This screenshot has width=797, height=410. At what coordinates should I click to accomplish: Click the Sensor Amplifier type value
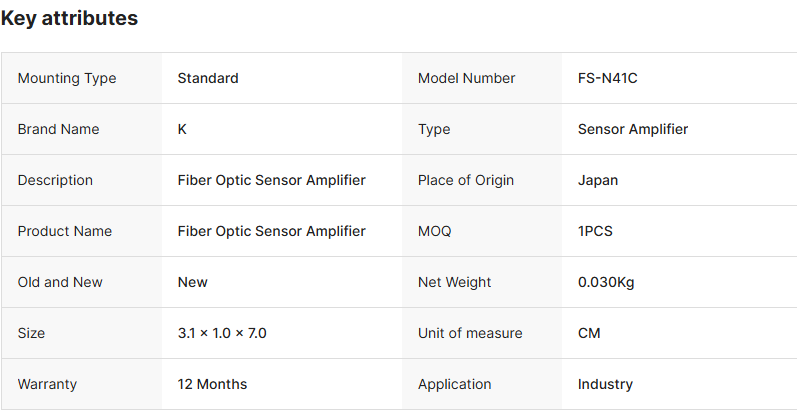tap(633, 129)
